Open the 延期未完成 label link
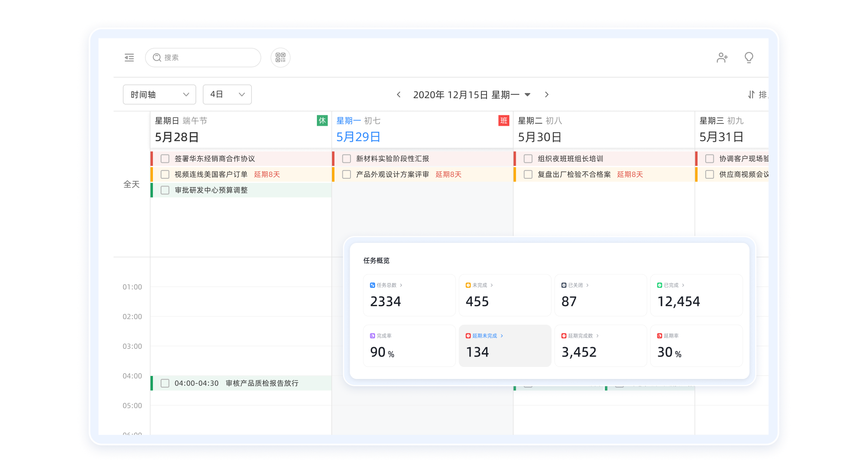Screen dimensions: 868x472 (x=485, y=336)
